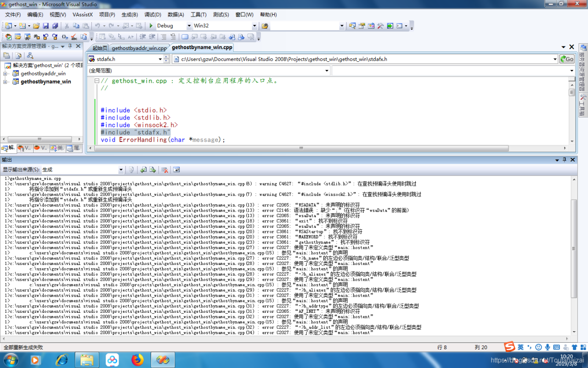Open Object Browser toolbar icon
Viewport: 588px width, 368px height.
371,26
